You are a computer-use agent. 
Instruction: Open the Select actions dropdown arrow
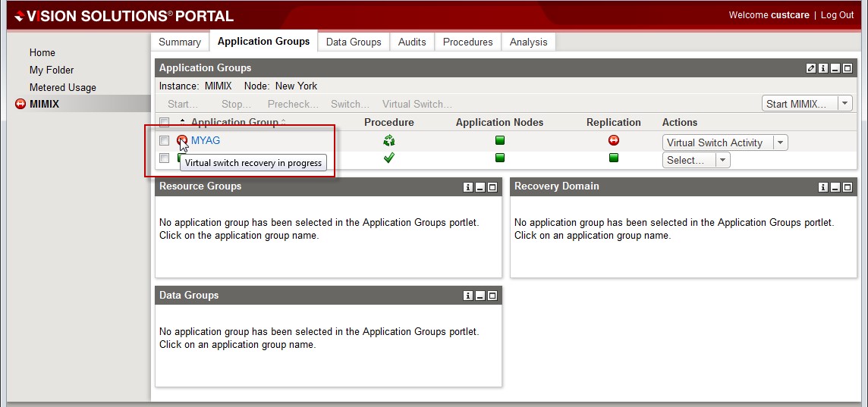(722, 160)
